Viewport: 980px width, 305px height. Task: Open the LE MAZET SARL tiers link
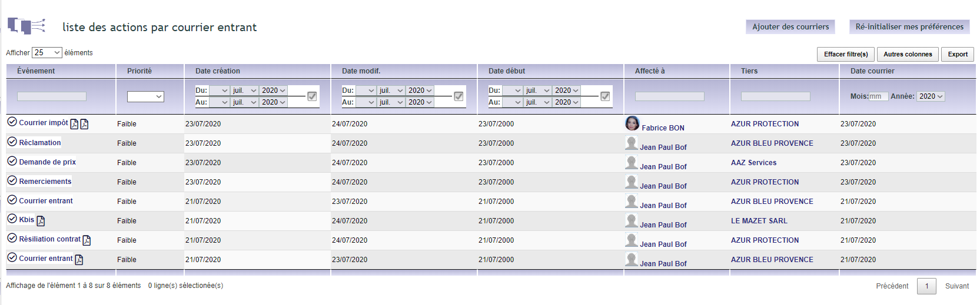click(x=759, y=221)
